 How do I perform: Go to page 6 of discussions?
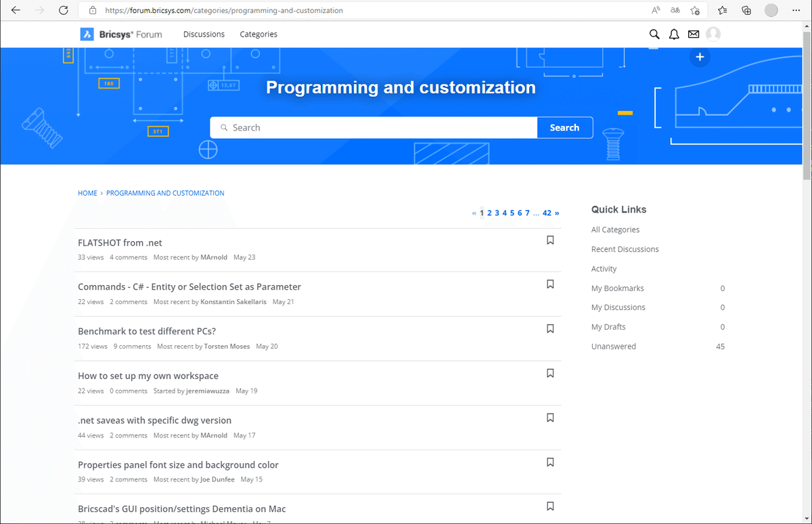pos(520,213)
